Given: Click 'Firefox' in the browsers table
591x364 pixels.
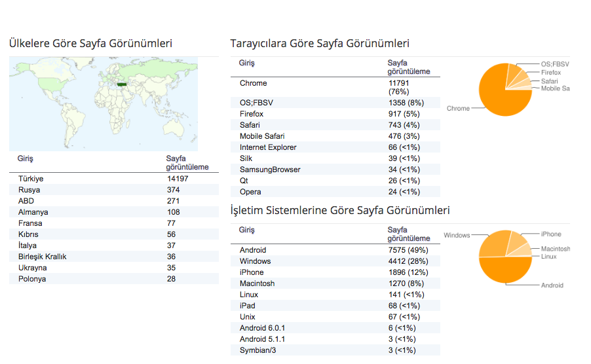Looking at the screenshot, I should (252, 114).
